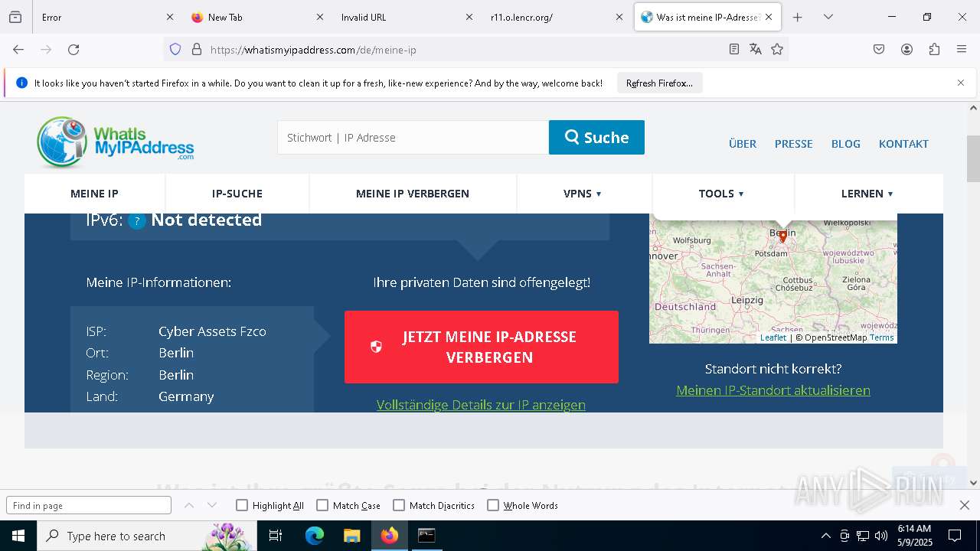Click IPv6 question mark help icon
The width and height of the screenshot is (980, 551).
click(x=137, y=221)
